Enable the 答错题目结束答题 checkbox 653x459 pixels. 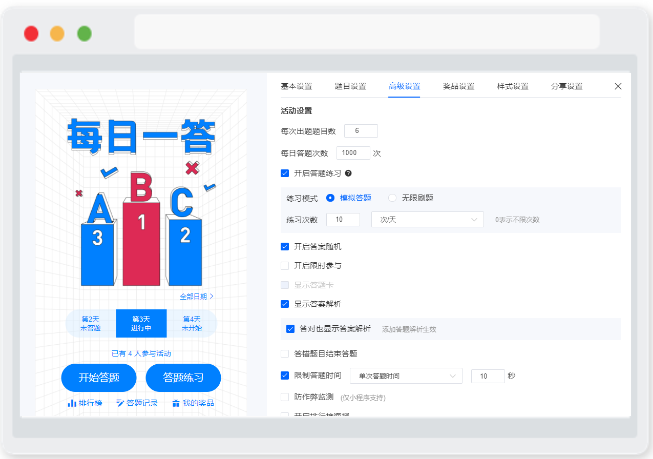pyautogui.click(x=285, y=354)
